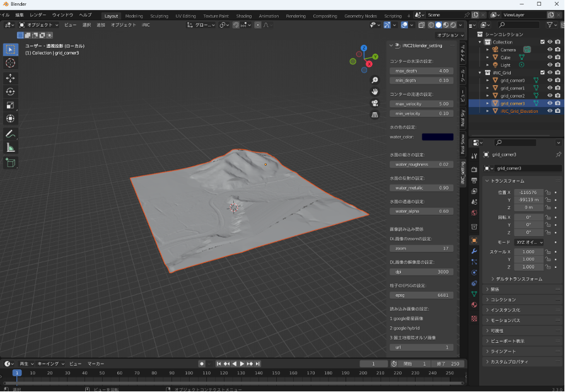Screen dimensions: 565x392
Task: Switch to the Sculpting workspace tab
Action: coord(159,16)
